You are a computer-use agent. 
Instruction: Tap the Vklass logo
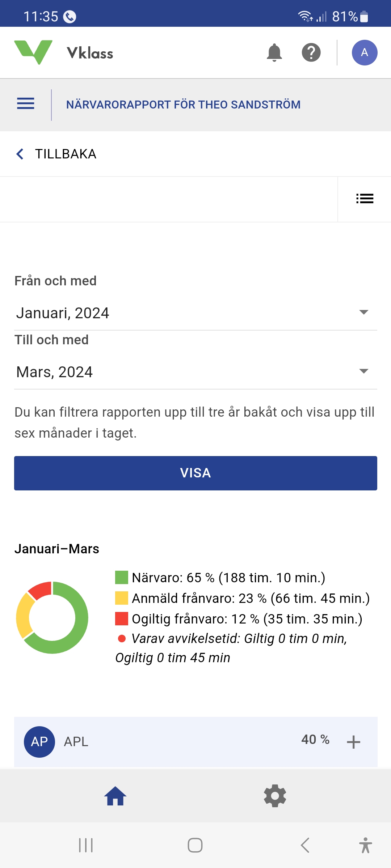coord(64,53)
